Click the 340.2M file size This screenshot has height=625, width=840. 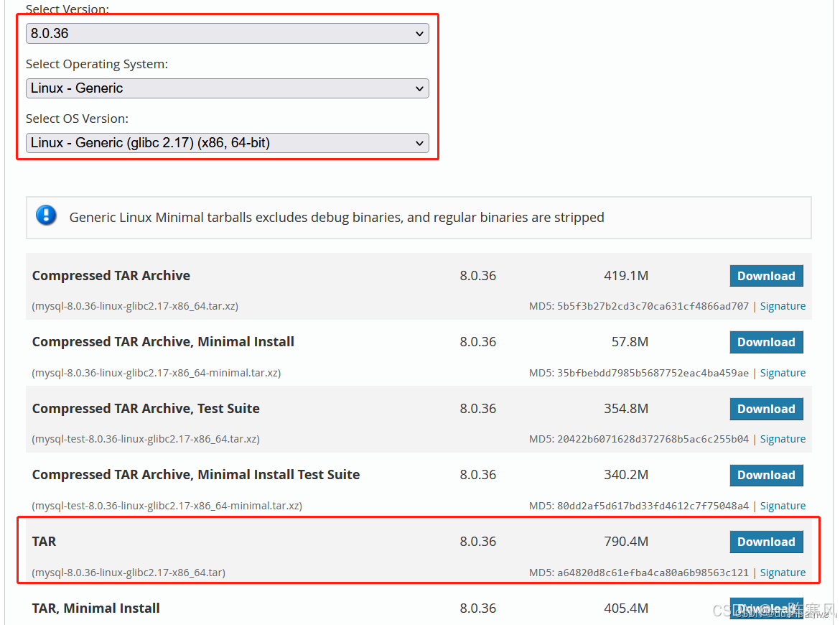(626, 475)
